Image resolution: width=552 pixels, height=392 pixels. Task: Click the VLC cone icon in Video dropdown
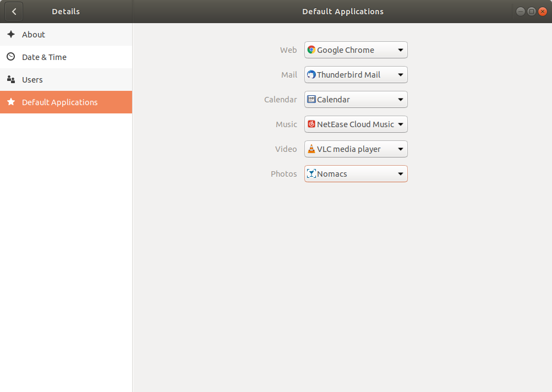tap(311, 149)
